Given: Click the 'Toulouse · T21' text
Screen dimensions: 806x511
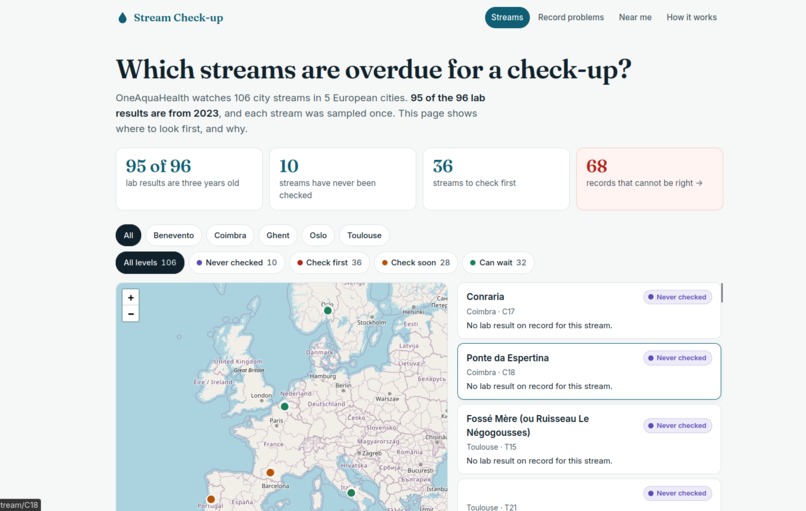Looking at the screenshot, I should point(491,507).
